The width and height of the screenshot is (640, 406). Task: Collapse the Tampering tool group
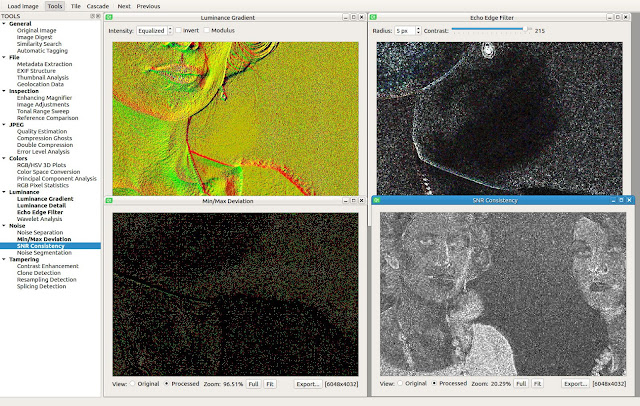click(4, 259)
